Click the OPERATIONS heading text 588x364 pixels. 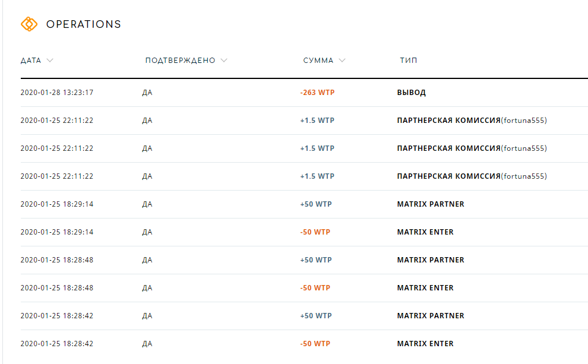pos(84,24)
